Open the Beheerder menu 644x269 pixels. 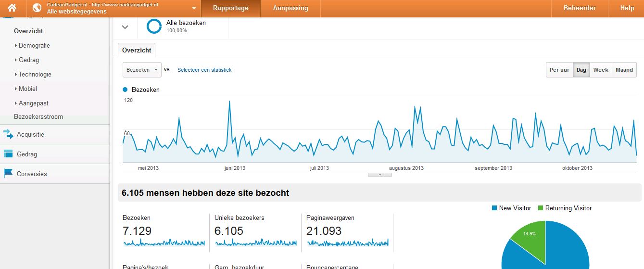click(580, 8)
